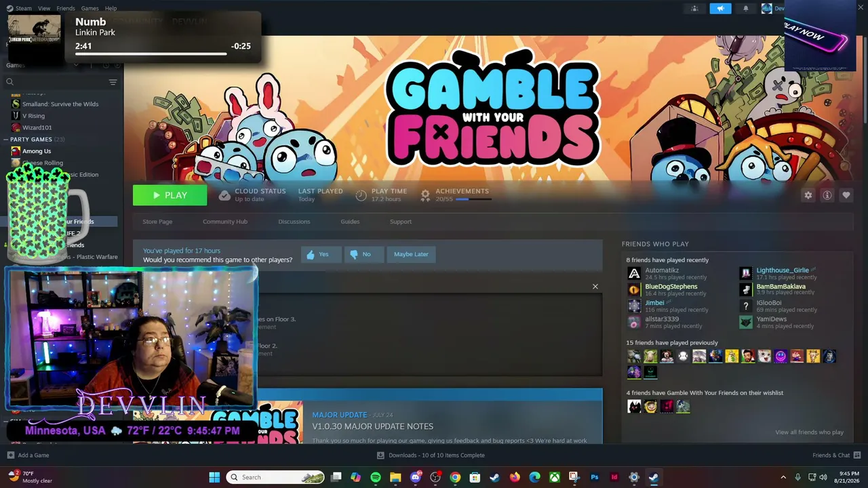
Task: Click the Numb song progress bar
Action: click(x=151, y=54)
